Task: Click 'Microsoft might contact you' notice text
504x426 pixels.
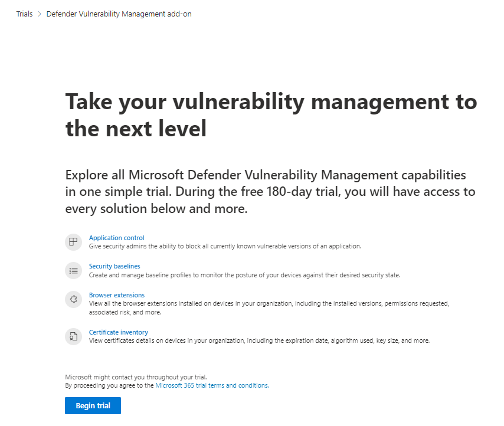Action: [136, 376]
